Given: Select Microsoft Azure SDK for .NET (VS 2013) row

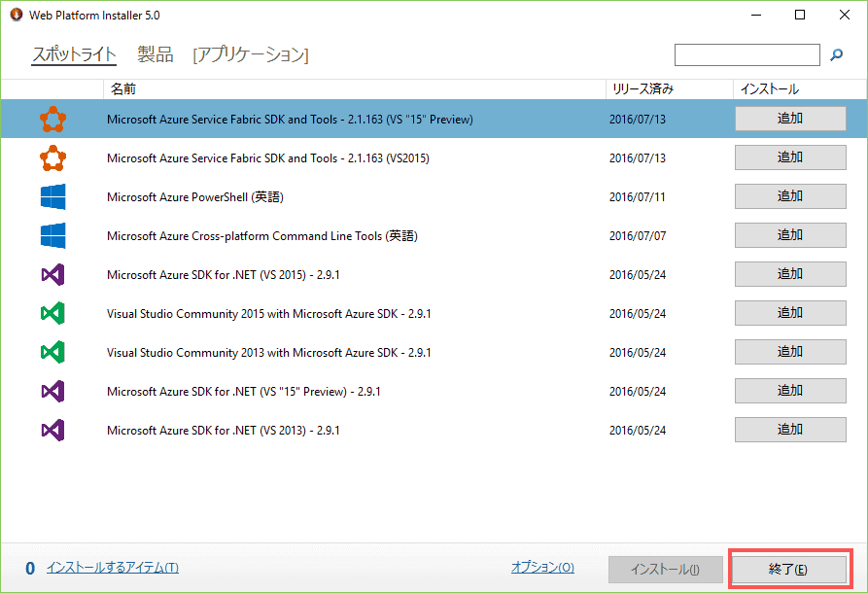Looking at the screenshot, I should tap(434, 431).
